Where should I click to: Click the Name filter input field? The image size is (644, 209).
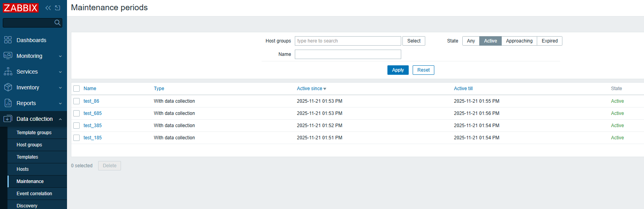coord(348,54)
